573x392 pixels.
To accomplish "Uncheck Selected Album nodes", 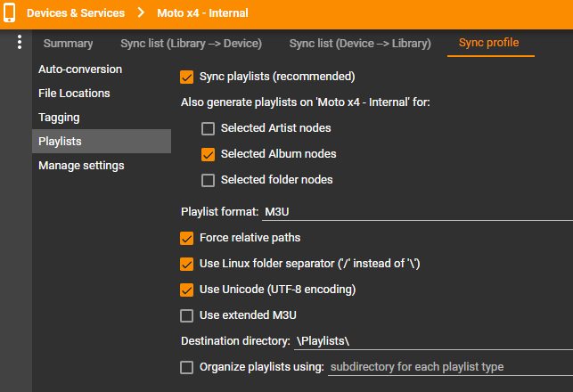I will point(209,154).
